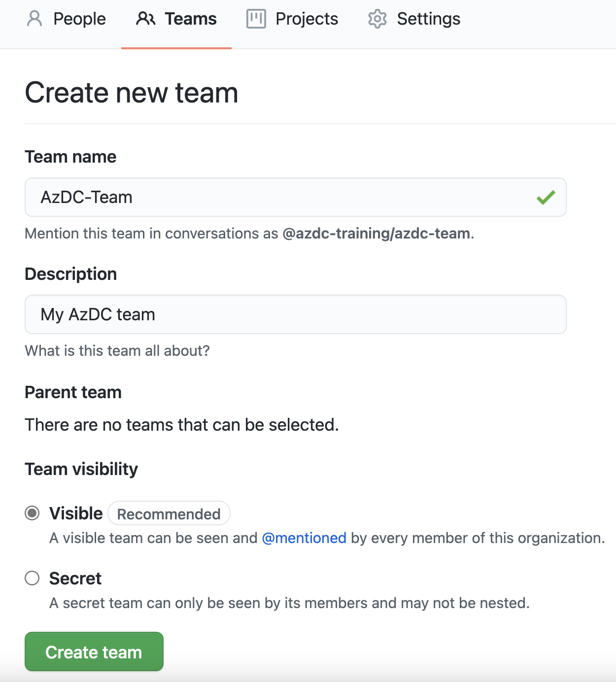Click the Parent team section label

click(x=73, y=392)
